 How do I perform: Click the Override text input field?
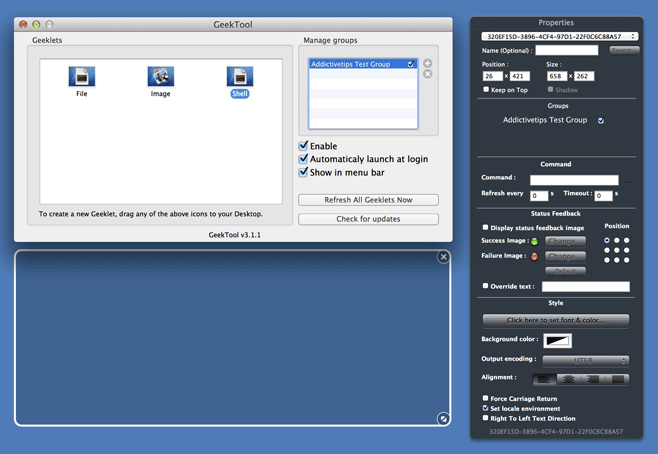[586, 287]
